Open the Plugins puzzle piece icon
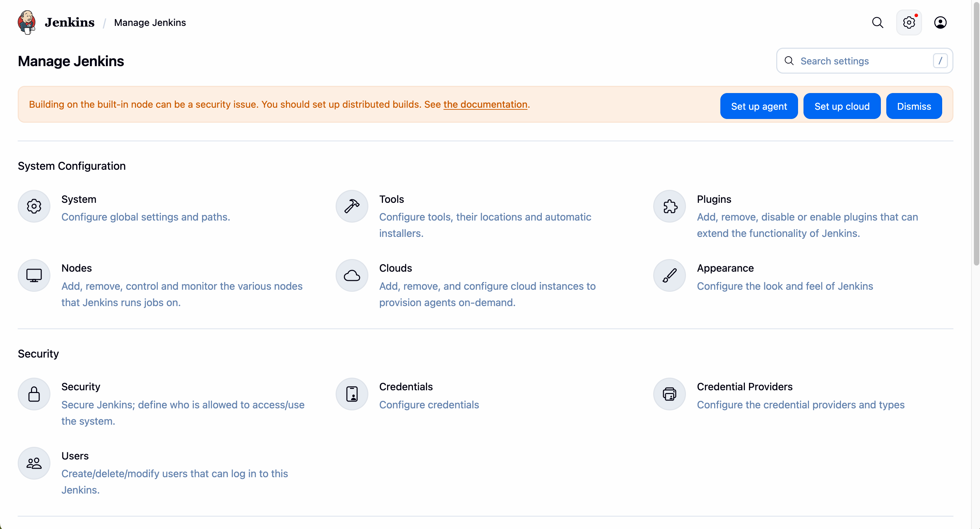 coord(669,206)
